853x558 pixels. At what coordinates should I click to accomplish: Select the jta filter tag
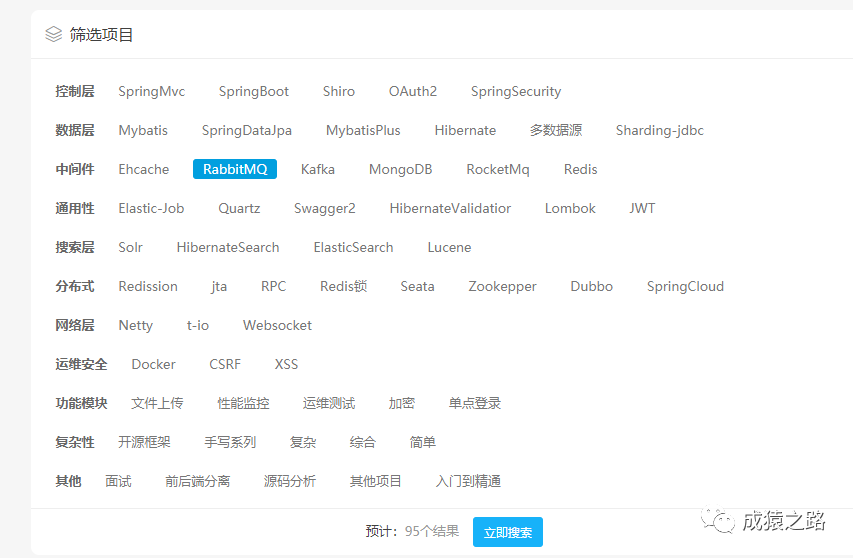pos(219,287)
